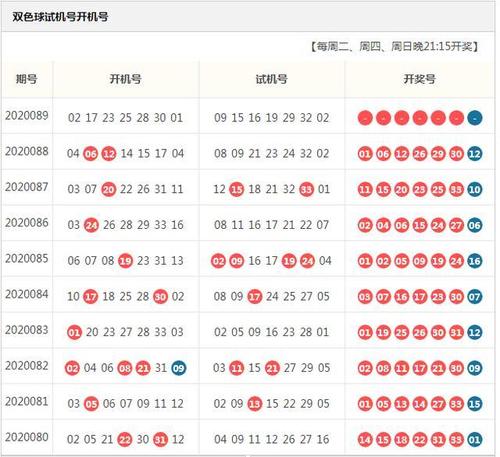
Task: Click the blank blue ball in row 2020089
Action: coord(475,118)
